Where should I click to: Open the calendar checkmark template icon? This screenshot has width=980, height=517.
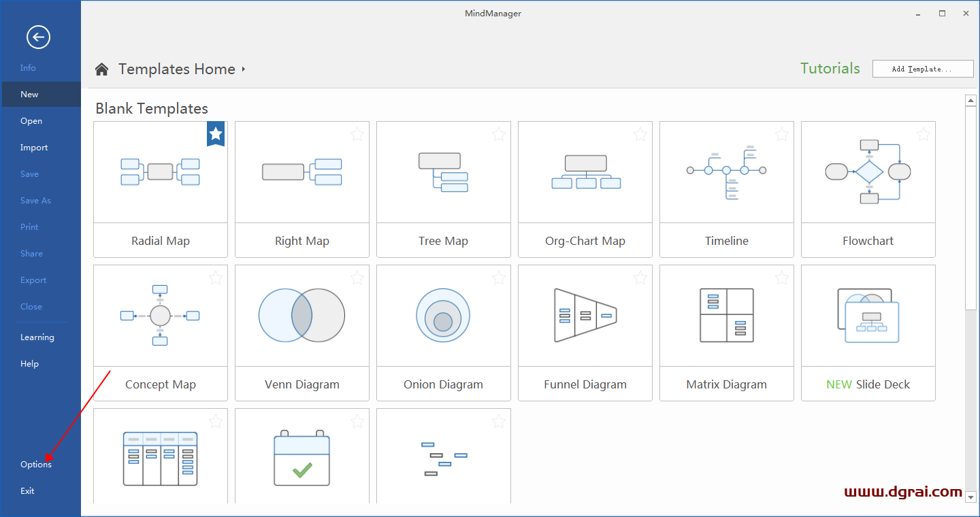[x=302, y=458]
